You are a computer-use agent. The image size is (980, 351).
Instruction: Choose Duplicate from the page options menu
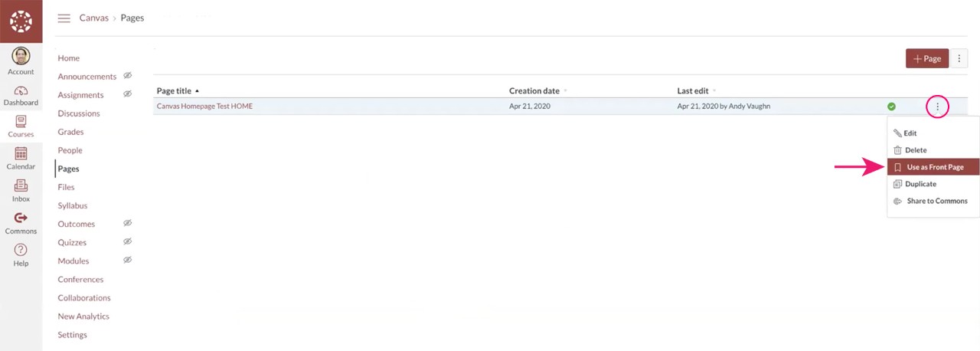pyautogui.click(x=920, y=184)
